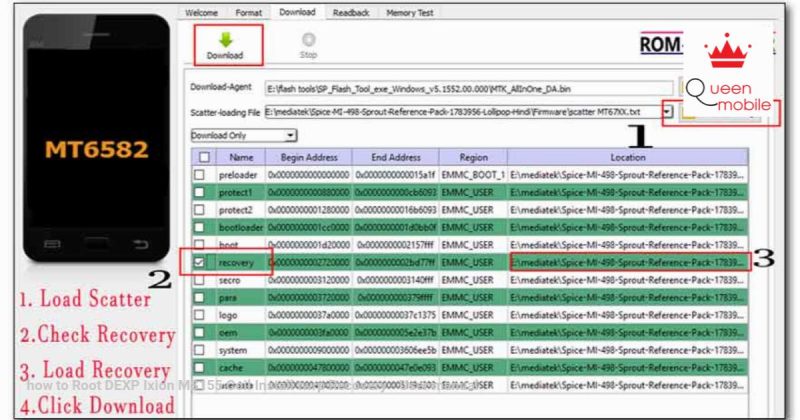Open the Readback tab
Viewport: 800px width, 420px height.
click(351, 13)
